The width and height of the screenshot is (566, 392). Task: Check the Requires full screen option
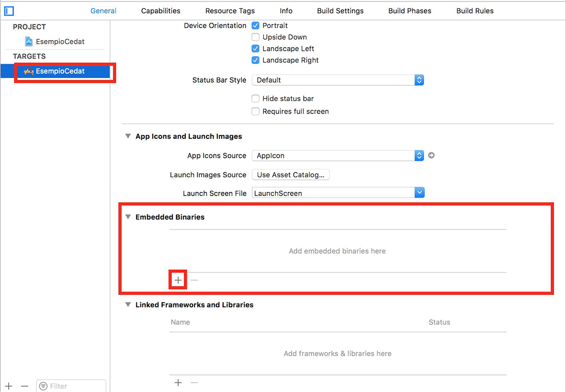256,111
